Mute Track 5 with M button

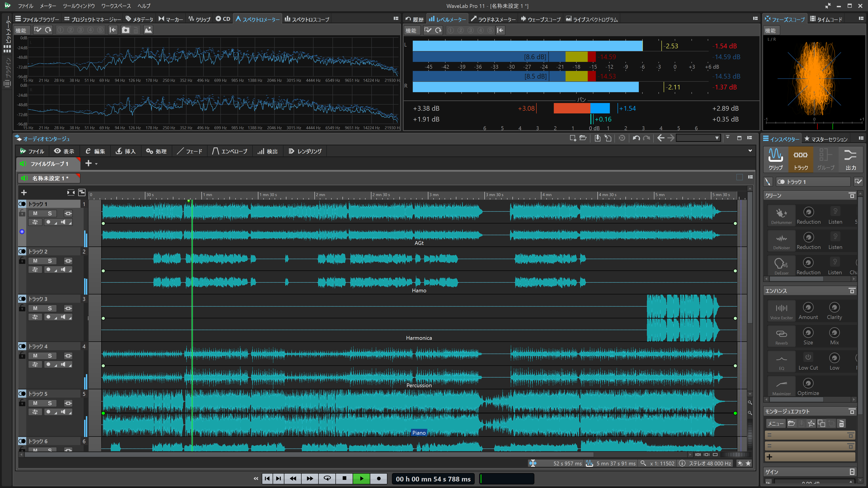click(35, 403)
